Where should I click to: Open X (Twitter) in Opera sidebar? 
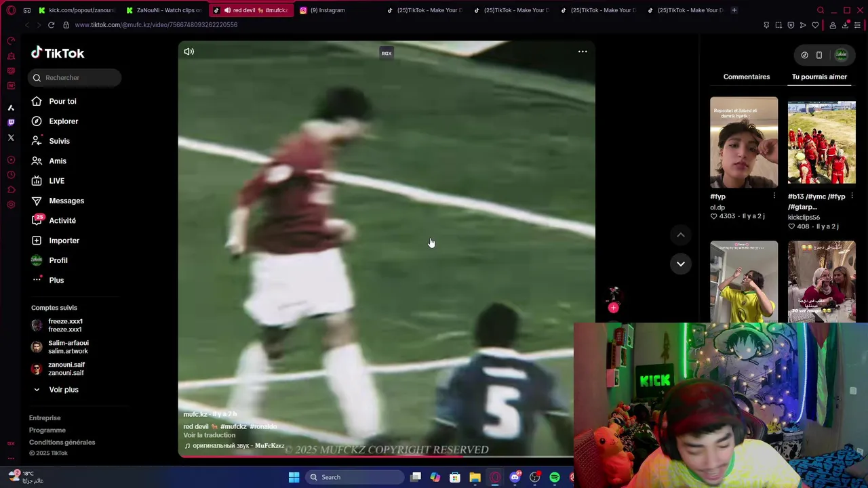(11, 138)
